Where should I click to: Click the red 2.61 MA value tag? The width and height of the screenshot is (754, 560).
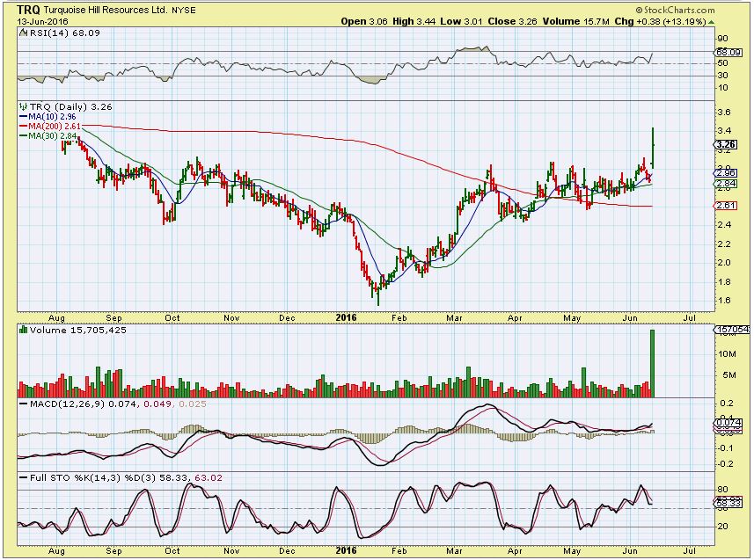(x=726, y=205)
